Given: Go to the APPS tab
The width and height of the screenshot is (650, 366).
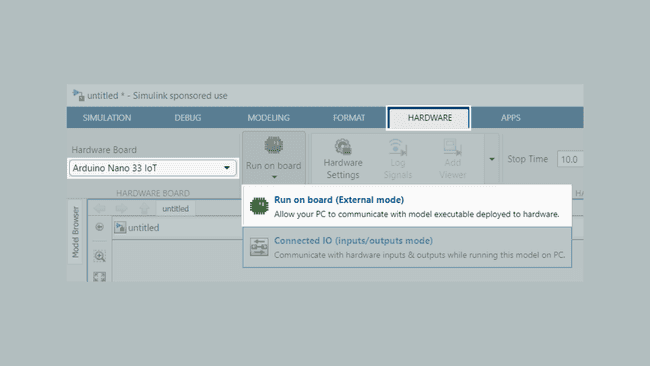Looking at the screenshot, I should click(511, 118).
